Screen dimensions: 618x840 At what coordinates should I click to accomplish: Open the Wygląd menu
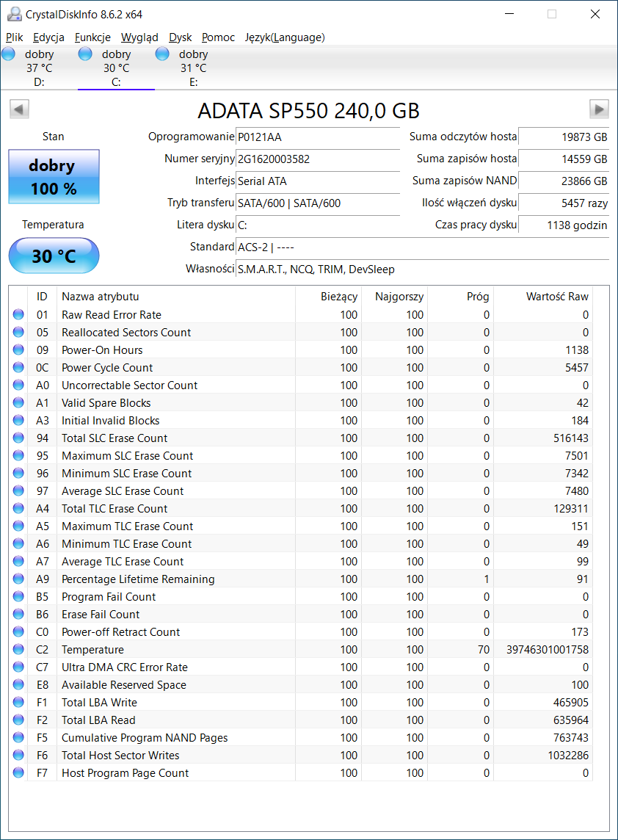tap(139, 37)
